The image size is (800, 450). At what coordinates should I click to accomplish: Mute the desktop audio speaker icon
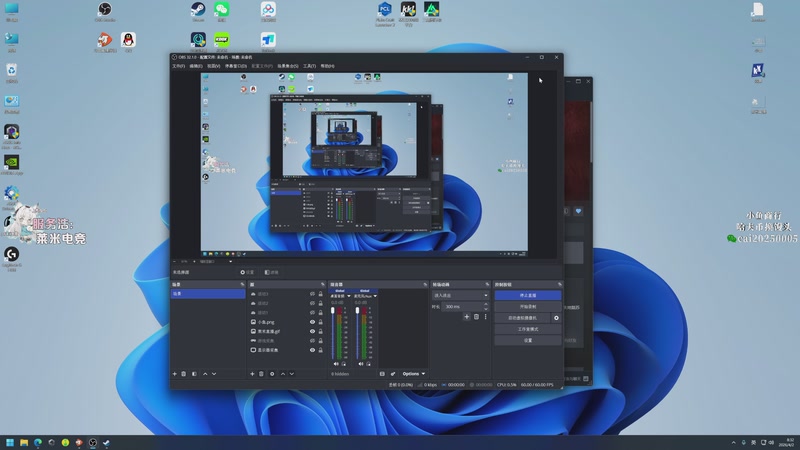(336, 364)
